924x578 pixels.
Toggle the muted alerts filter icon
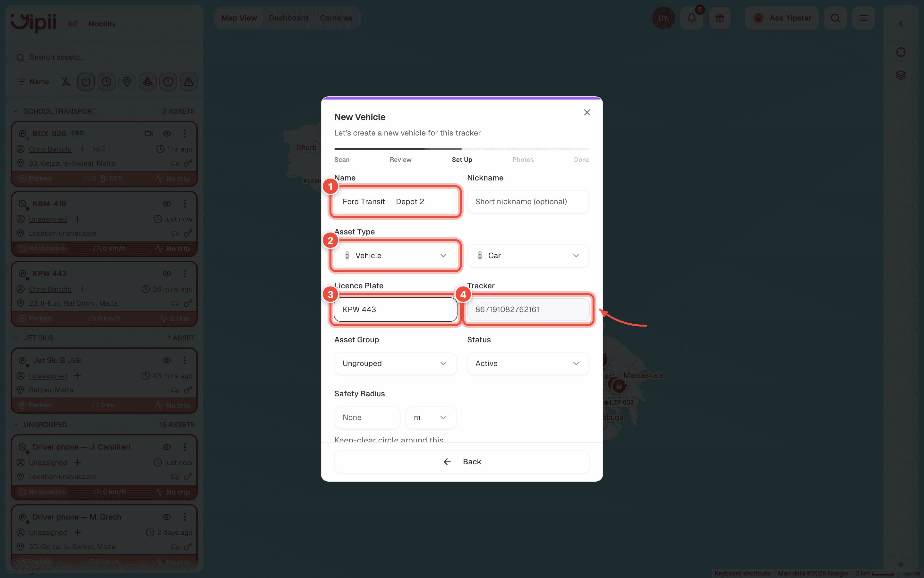(66, 82)
